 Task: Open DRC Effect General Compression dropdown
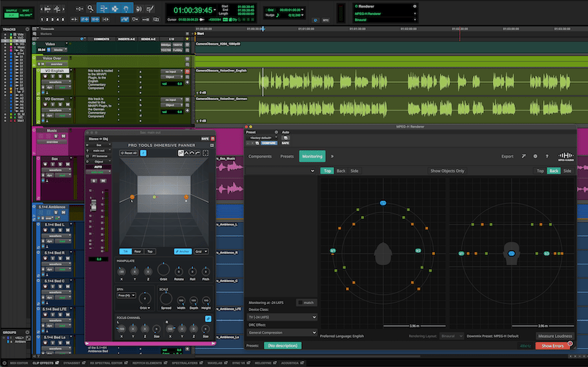283,333
